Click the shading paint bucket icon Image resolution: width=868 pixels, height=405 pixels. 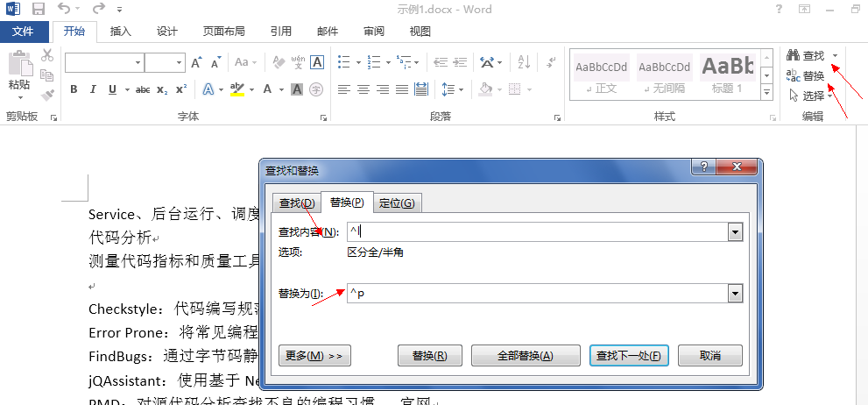click(485, 89)
